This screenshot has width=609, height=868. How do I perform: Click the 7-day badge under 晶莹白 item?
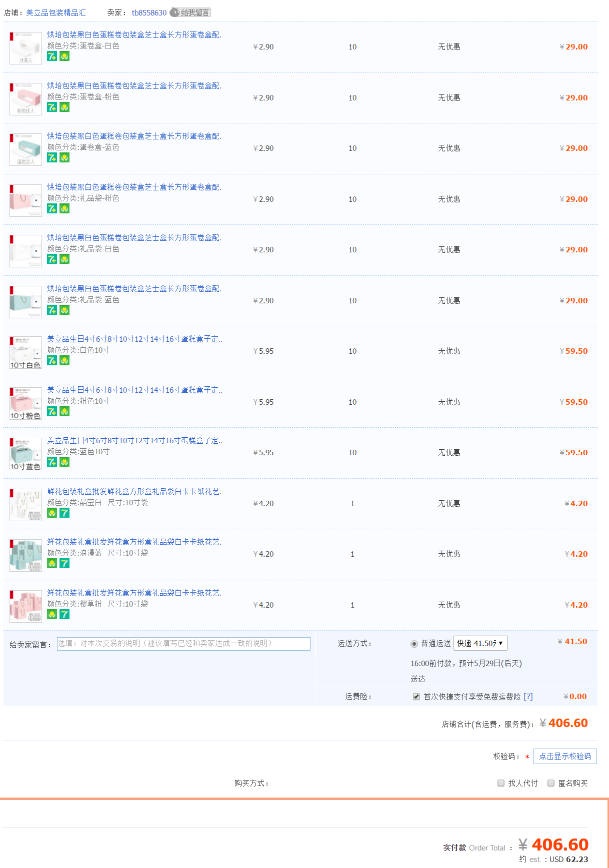click(64, 513)
